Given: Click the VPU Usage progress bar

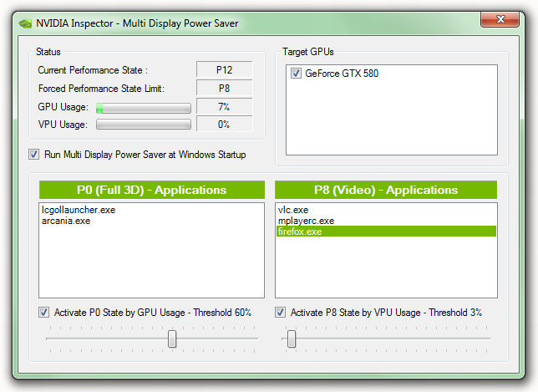Looking at the screenshot, I should (144, 125).
